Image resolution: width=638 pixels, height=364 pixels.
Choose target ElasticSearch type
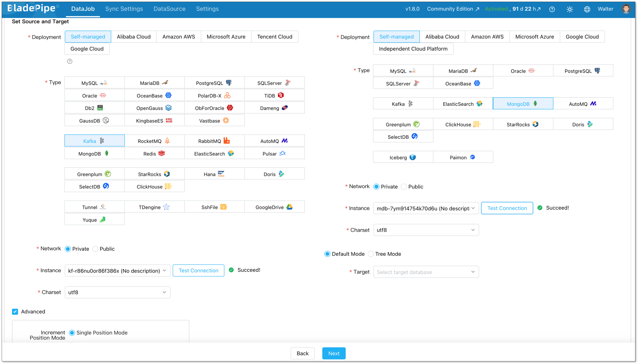463,104
